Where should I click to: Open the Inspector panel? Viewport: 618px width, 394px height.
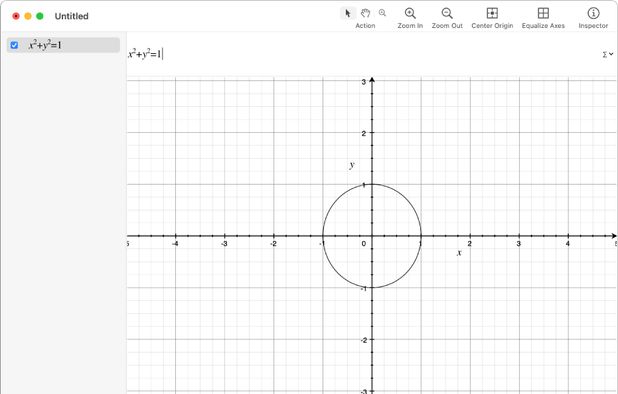pos(593,13)
